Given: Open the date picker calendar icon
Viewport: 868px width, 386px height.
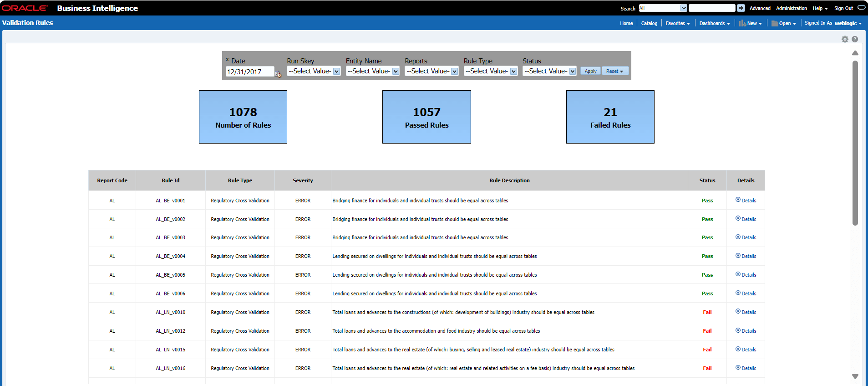Looking at the screenshot, I should pyautogui.click(x=278, y=73).
